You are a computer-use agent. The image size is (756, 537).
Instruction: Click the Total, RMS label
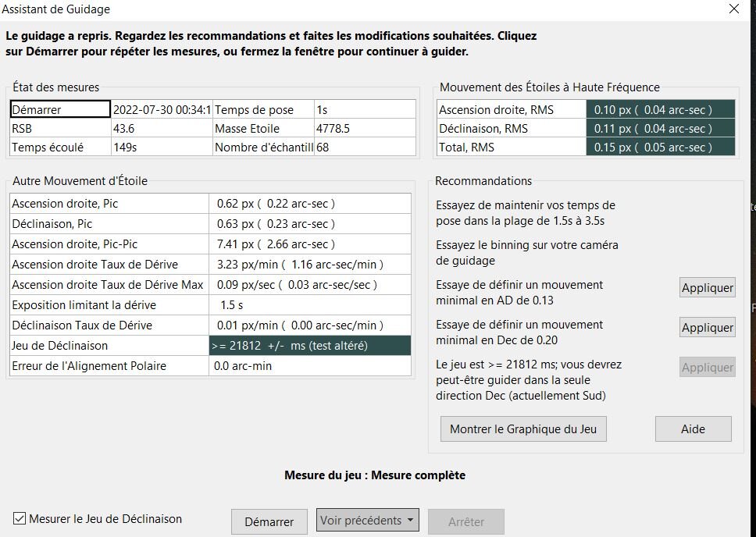512,147
